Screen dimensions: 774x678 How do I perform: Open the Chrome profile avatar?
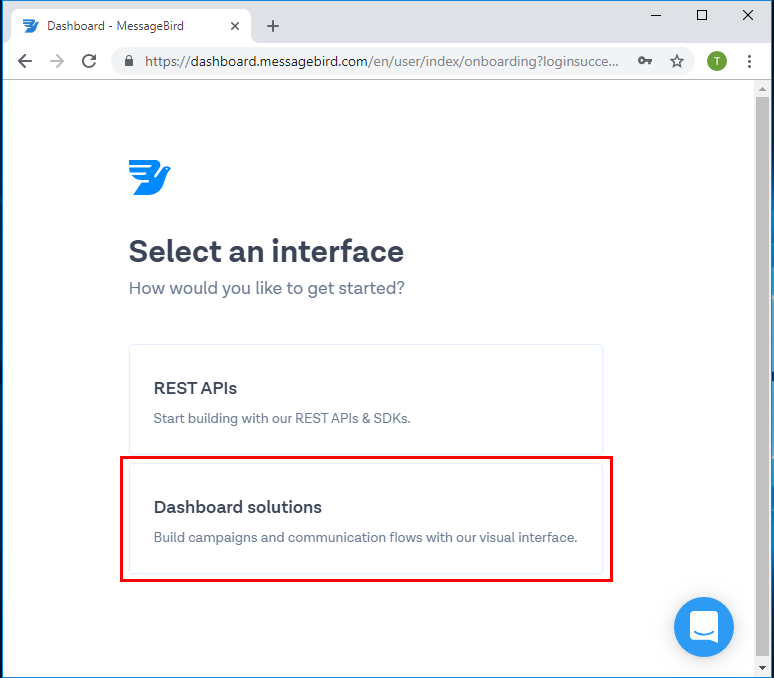click(x=716, y=61)
